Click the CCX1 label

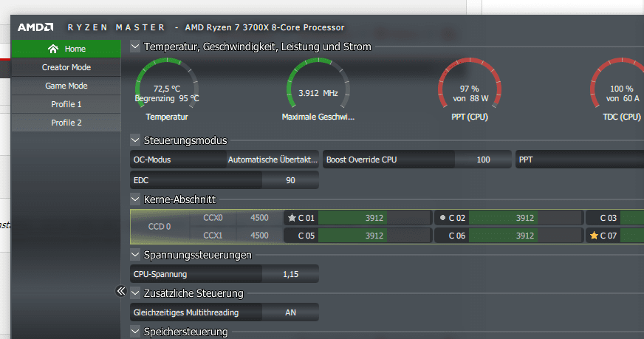tap(213, 236)
